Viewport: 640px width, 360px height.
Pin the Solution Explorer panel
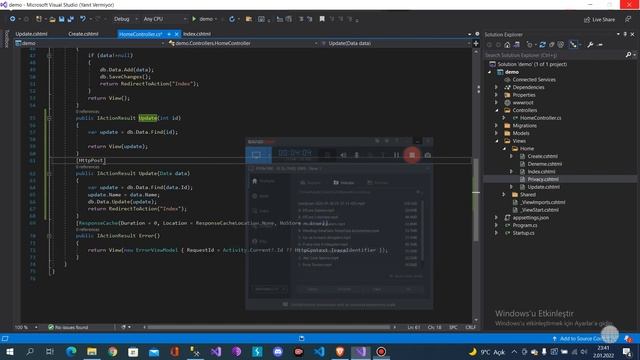[625, 34]
